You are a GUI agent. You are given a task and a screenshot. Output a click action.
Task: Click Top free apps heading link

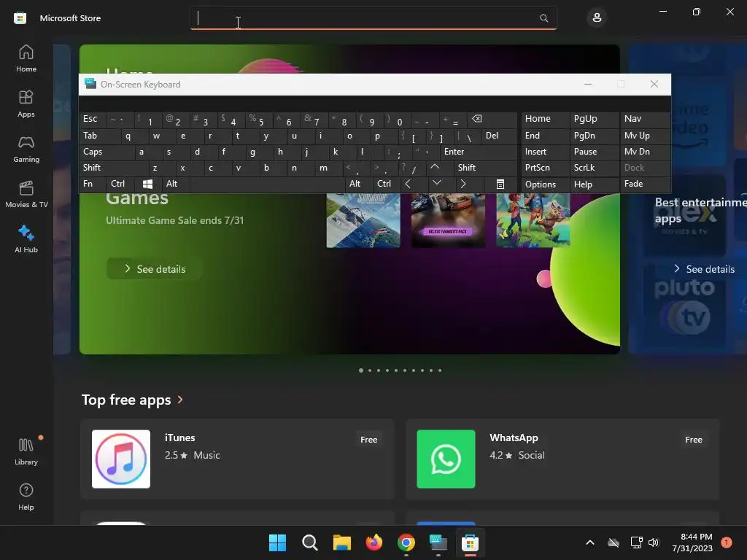pyautogui.click(x=126, y=400)
